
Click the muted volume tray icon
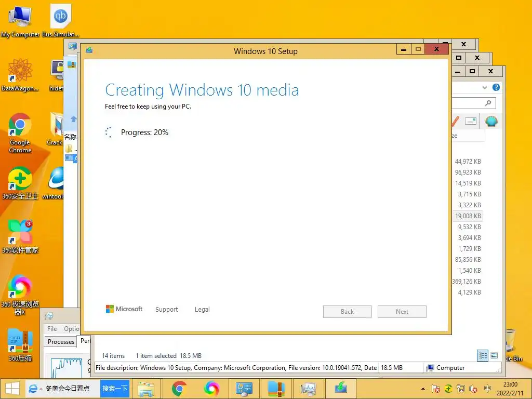(473, 389)
